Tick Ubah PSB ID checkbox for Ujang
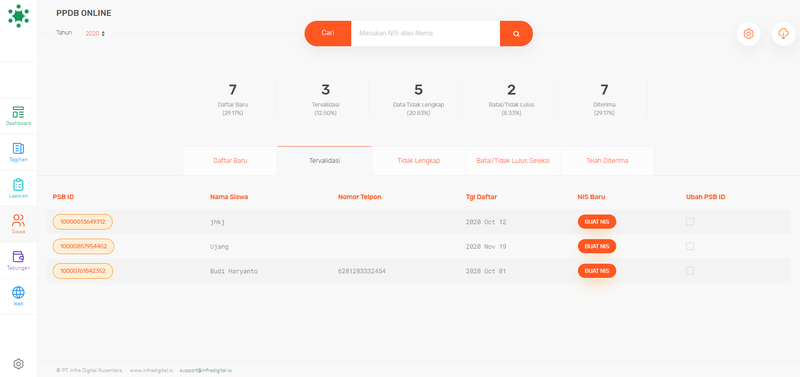The image size is (800, 377). coord(690,246)
